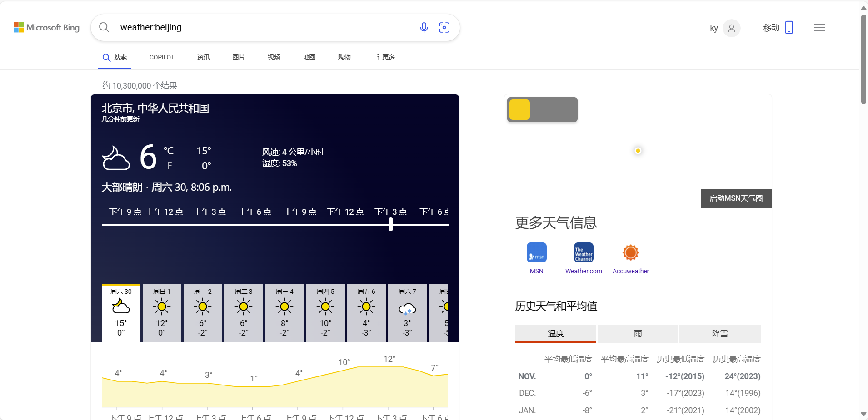This screenshot has width=868, height=420.
Task: Select forecast day 周五 6
Action: (x=366, y=313)
